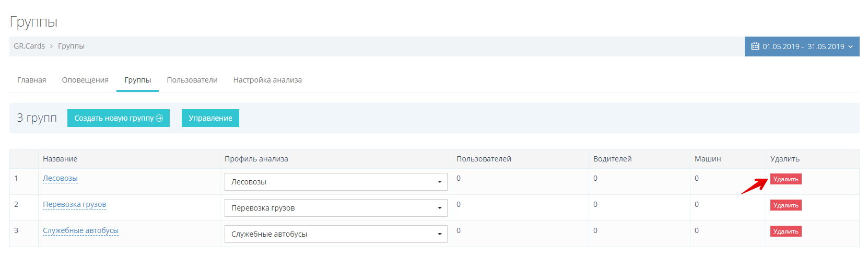Open the date range 01.05.2019 - 31.05.2019 picker
This screenshot has width=868, height=256.
[x=803, y=46]
